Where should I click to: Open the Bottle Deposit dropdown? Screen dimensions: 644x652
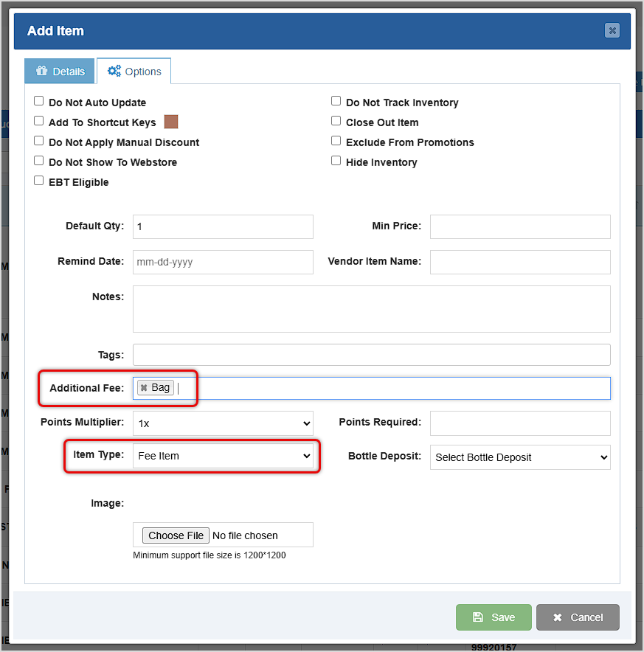point(520,457)
